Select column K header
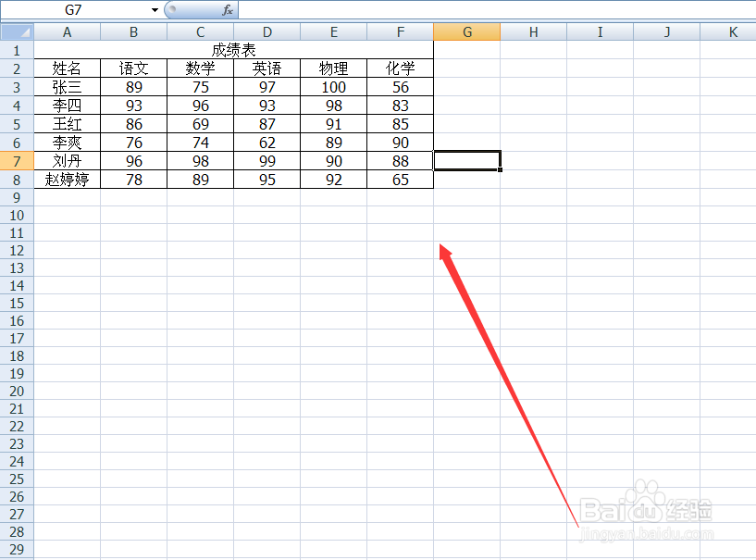Viewport: 756px width, 560px height. pos(728,31)
